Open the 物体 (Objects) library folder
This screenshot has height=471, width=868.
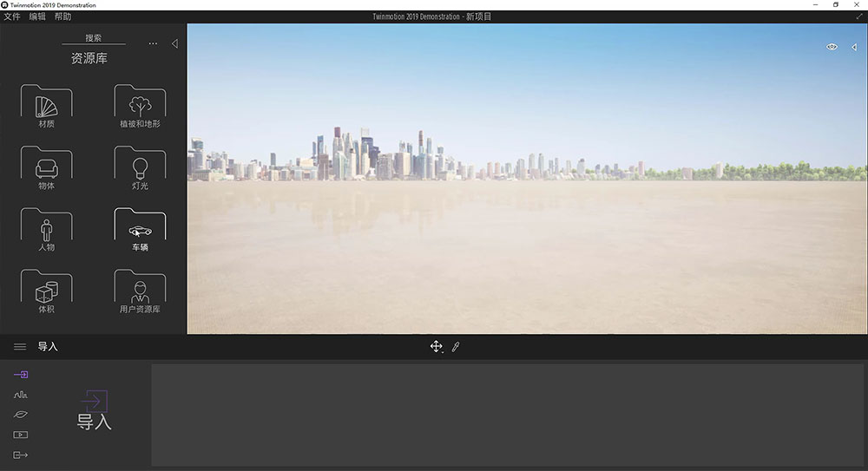click(46, 167)
